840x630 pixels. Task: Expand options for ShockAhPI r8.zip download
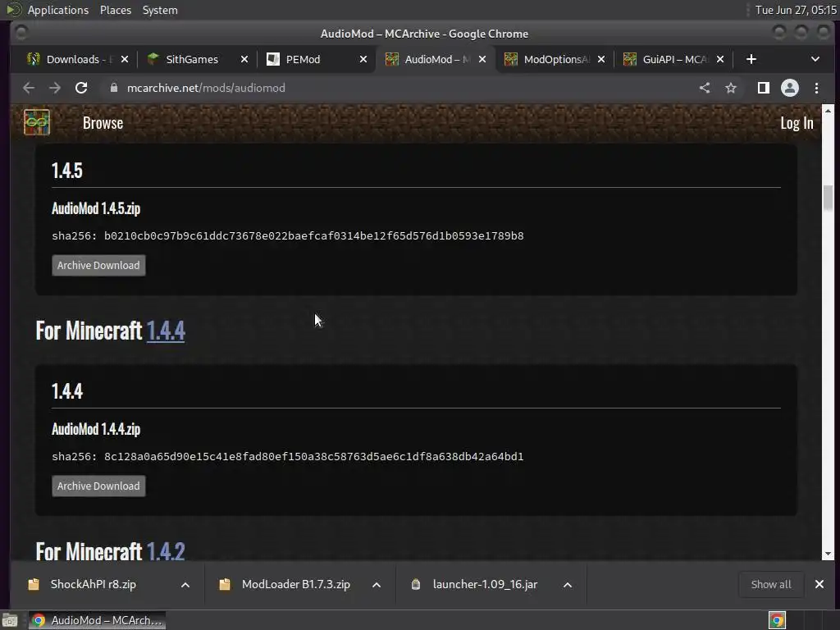tap(185, 584)
